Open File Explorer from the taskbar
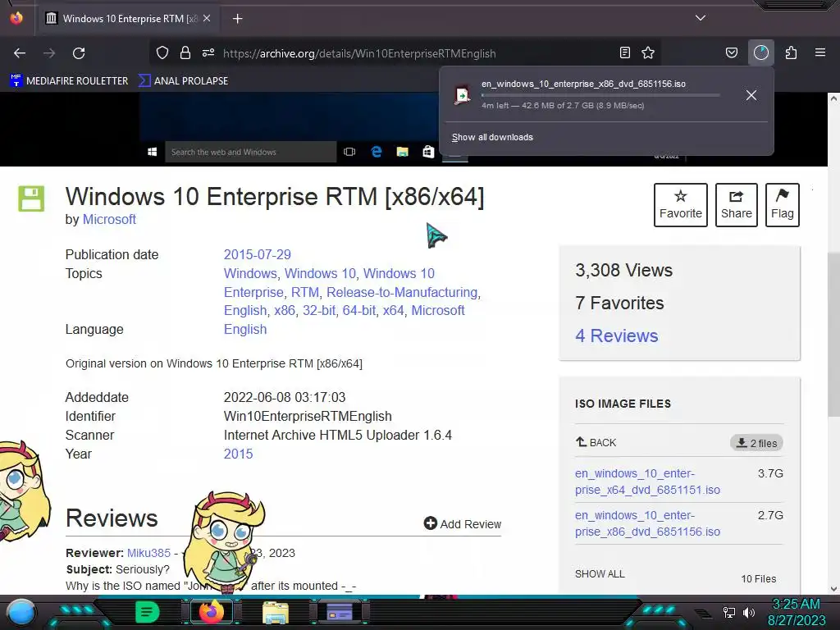Image resolution: width=840 pixels, height=630 pixels. (x=276, y=612)
